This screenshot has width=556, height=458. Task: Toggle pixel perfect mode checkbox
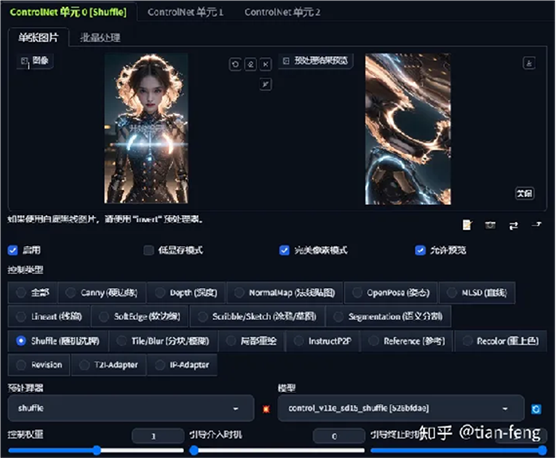point(284,250)
